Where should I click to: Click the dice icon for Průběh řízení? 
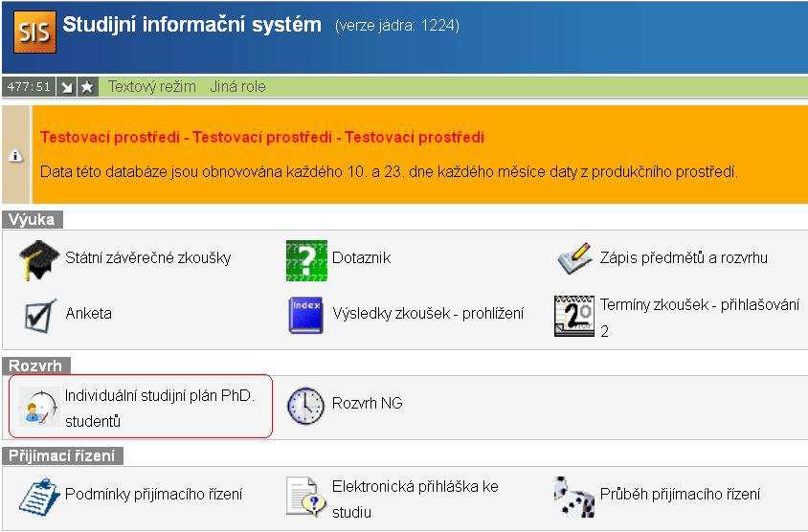574,497
